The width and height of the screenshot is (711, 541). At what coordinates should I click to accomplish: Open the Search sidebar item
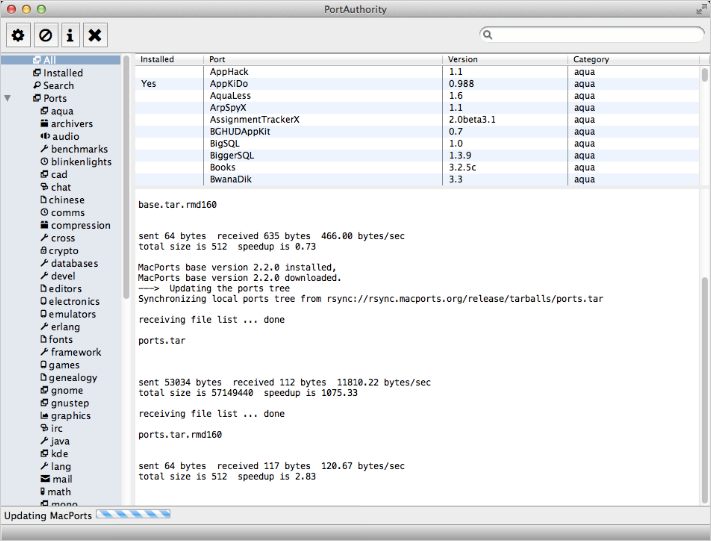pos(54,85)
